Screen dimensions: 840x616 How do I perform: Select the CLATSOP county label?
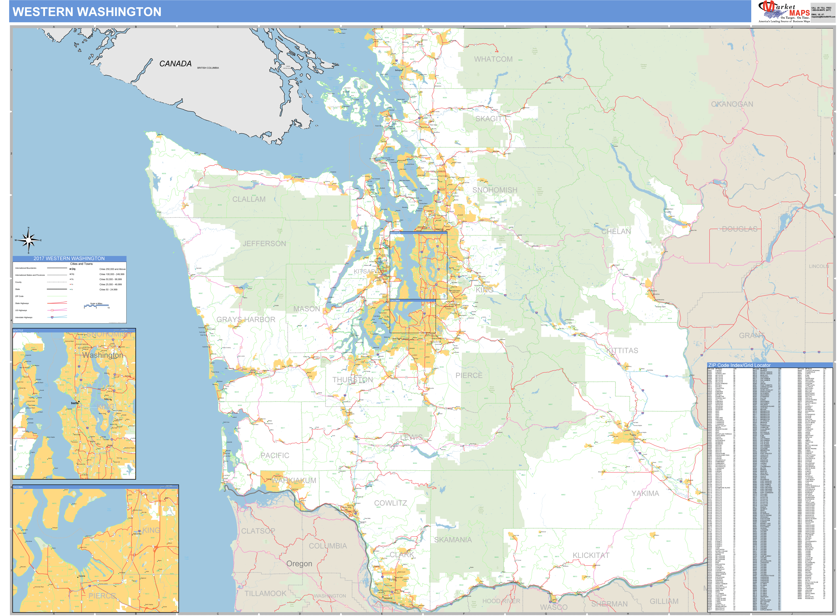(258, 531)
